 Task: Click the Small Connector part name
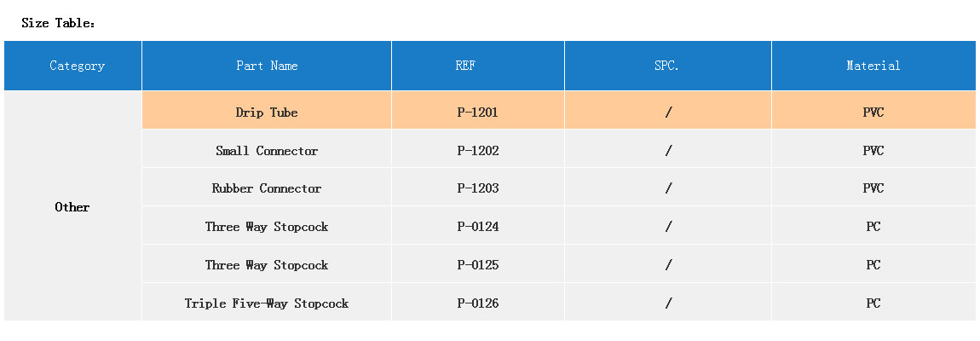coord(267,151)
